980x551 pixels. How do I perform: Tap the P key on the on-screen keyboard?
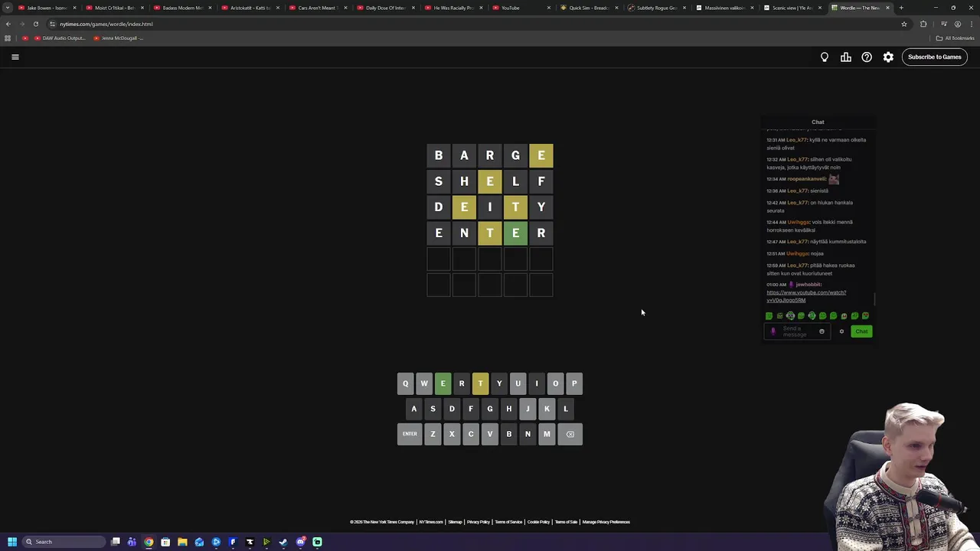574,383
